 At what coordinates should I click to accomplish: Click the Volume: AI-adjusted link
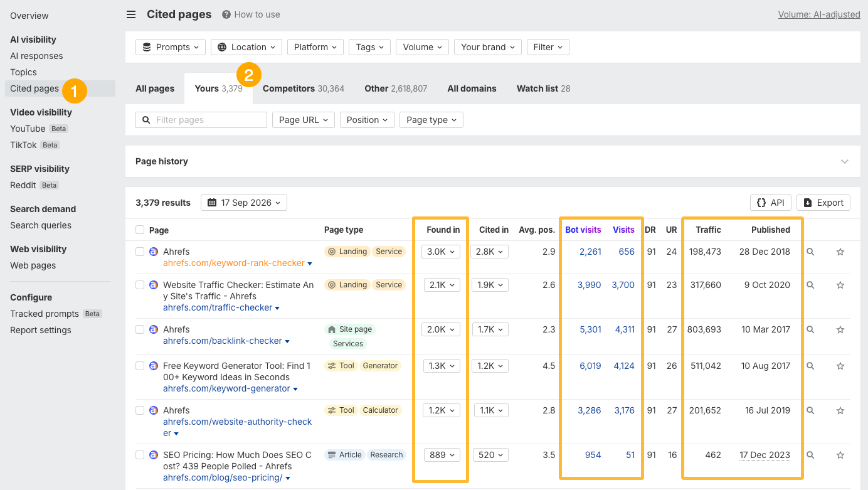click(819, 14)
